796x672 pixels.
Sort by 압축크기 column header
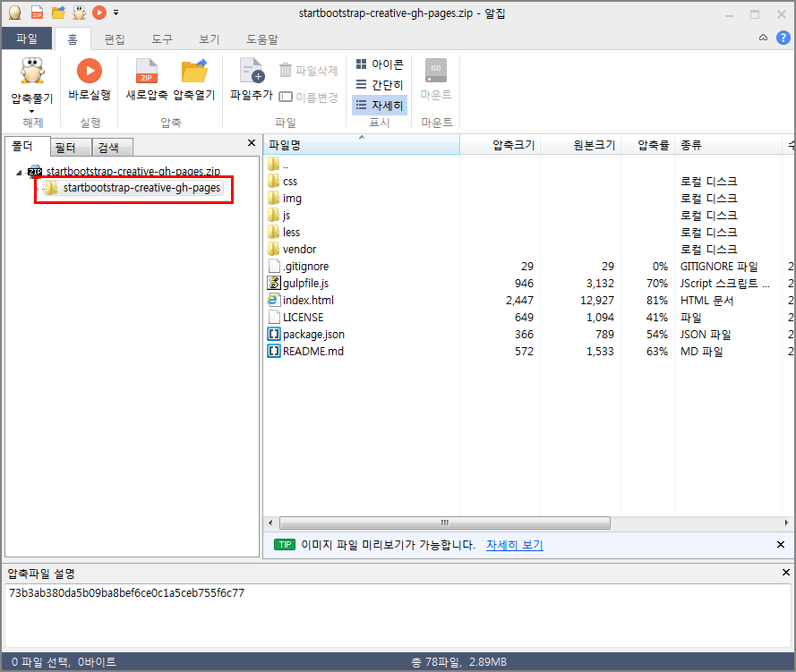pos(500,145)
